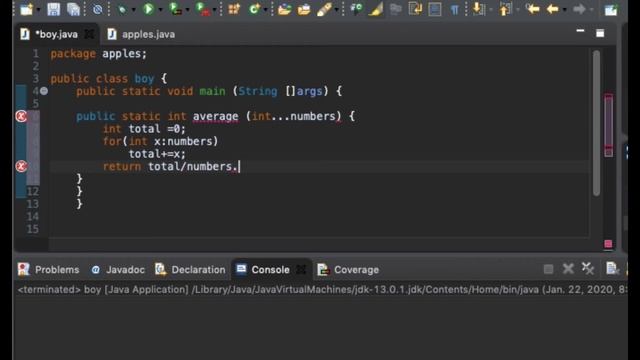The height and width of the screenshot is (360, 640).
Task: Click the Run External Tools icon
Action: [x=202, y=9]
